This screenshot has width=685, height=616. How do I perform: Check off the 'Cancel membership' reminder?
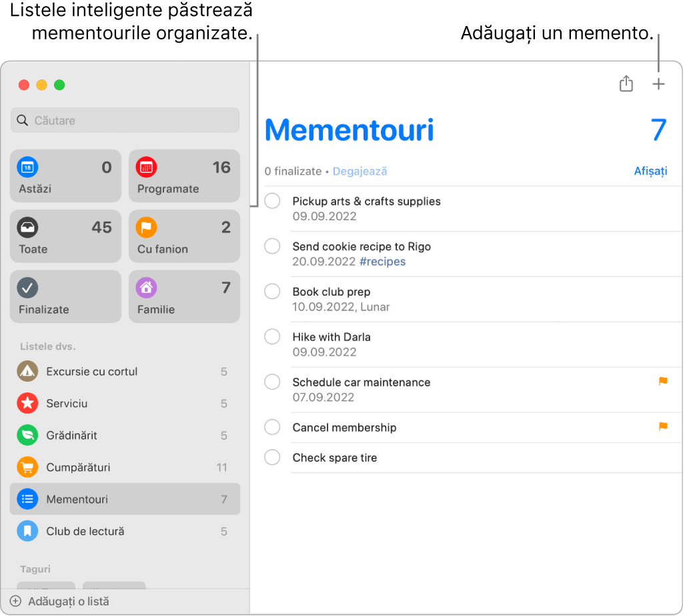click(271, 426)
